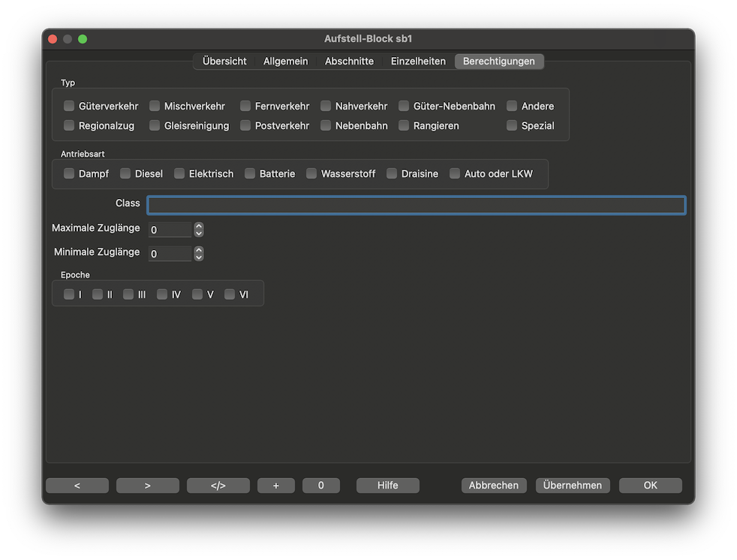Open the Einzelheiten tab
This screenshot has width=737, height=560.
(x=418, y=62)
